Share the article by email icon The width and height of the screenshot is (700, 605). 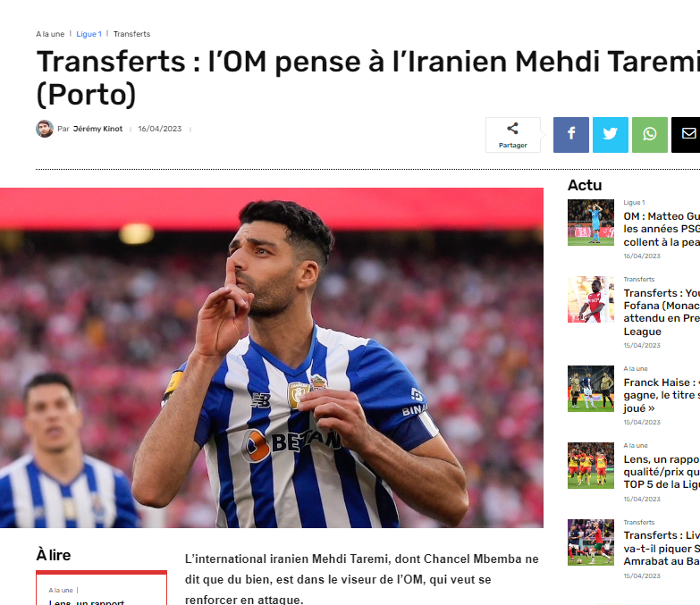pyautogui.click(x=687, y=135)
